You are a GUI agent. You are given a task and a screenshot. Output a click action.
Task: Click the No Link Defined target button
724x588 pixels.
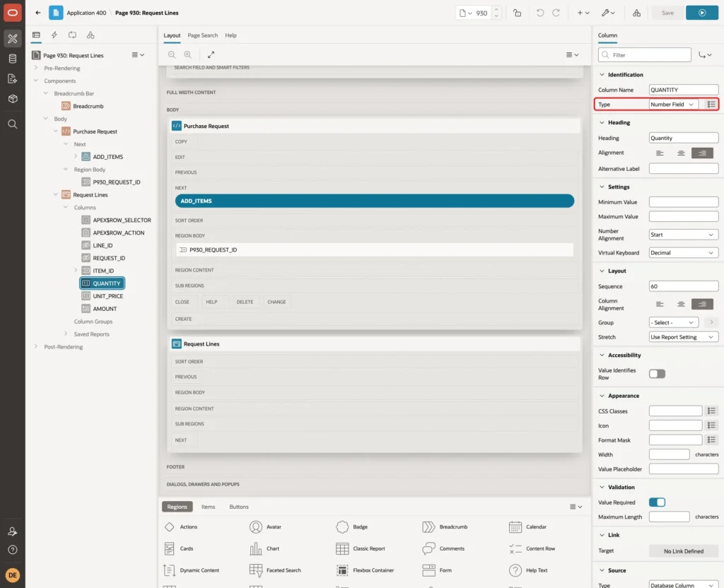pyautogui.click(x=684, y=551)
